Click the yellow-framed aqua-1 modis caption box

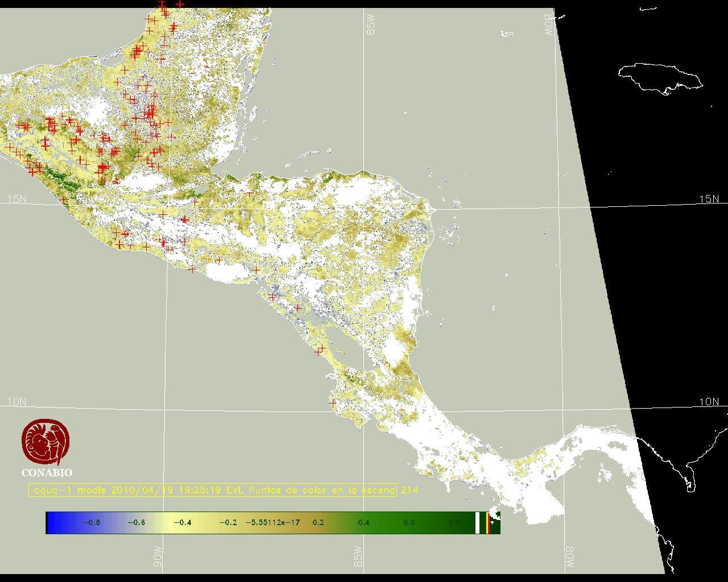pyautogui.click(x=213, y=490)
